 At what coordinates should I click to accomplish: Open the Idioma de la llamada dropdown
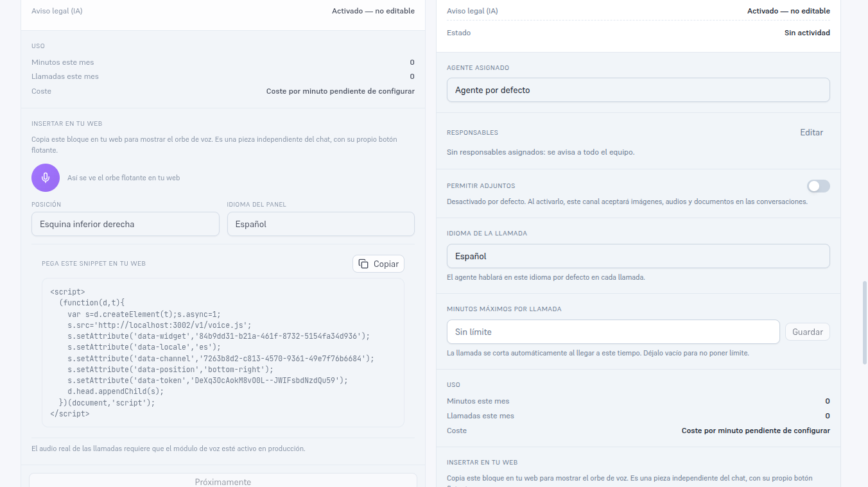tap(638, 256)
